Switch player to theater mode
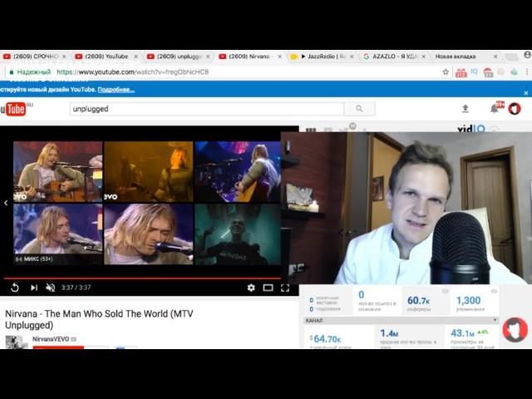 (268, 288)
